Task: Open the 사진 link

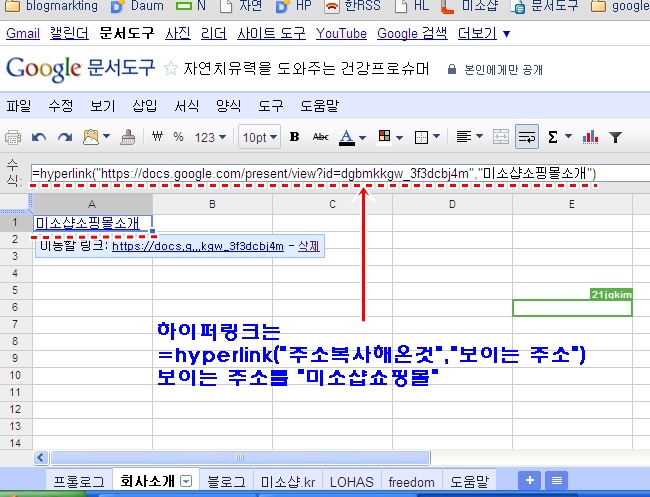Action: 177,33
